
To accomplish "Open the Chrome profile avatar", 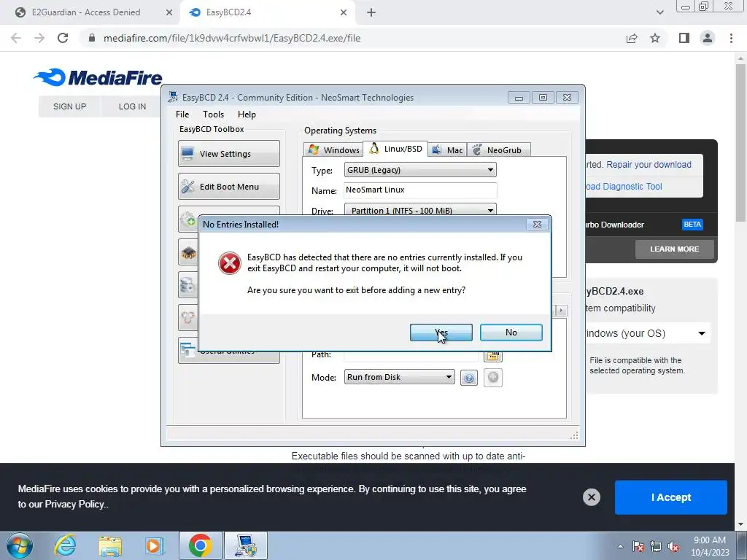I will pos(708,38).
